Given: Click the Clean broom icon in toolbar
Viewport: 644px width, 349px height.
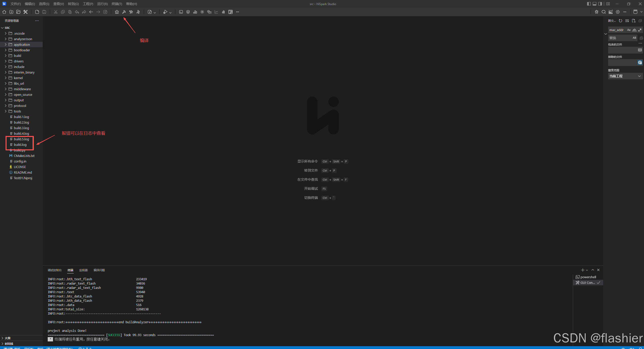Looking at the screenshot, I should tap(117, 12).
